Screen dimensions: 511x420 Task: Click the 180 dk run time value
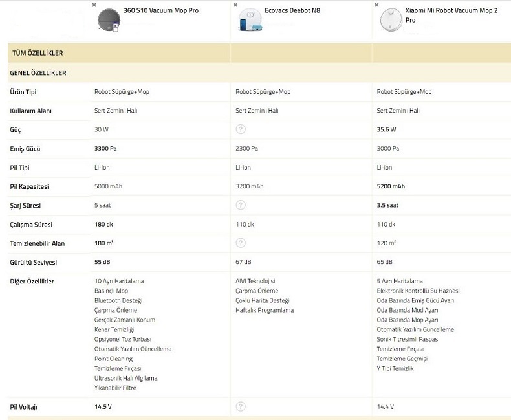point(103,224)
